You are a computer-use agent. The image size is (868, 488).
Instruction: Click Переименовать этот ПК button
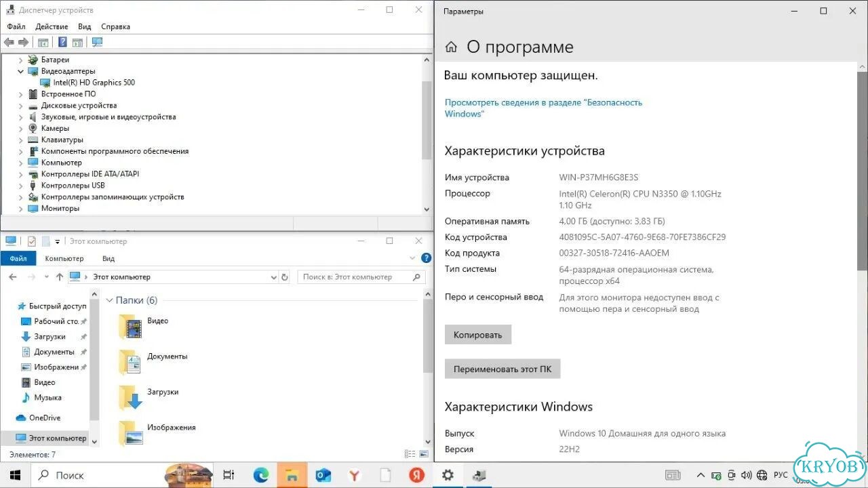(502, 369)
